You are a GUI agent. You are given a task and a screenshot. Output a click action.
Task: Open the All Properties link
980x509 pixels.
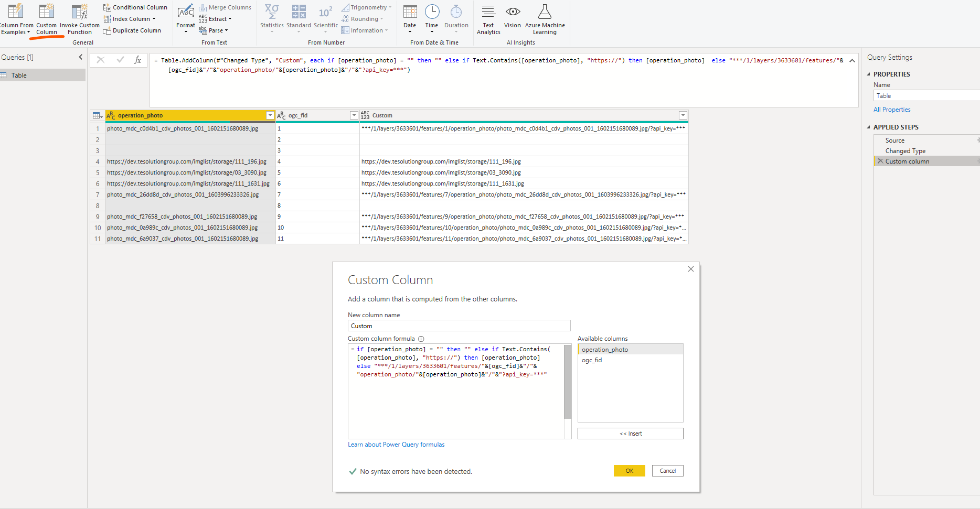coord(892,110)
